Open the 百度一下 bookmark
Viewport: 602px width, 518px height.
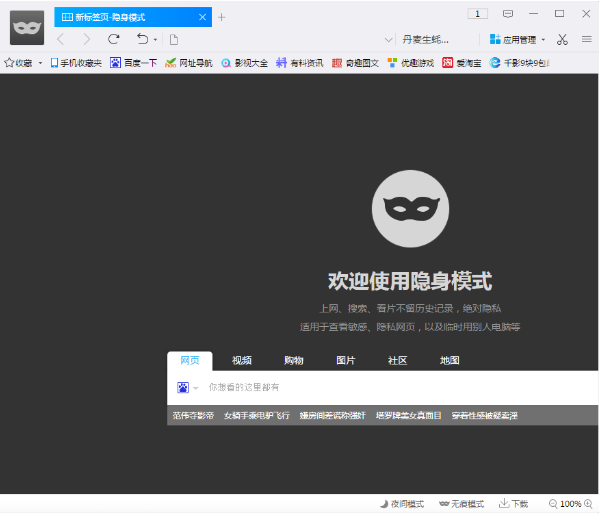click(x=133, y=63)
